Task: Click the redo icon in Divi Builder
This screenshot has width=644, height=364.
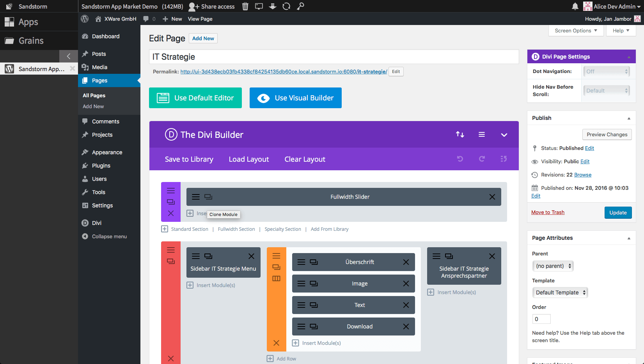Action: pos(482,159)
